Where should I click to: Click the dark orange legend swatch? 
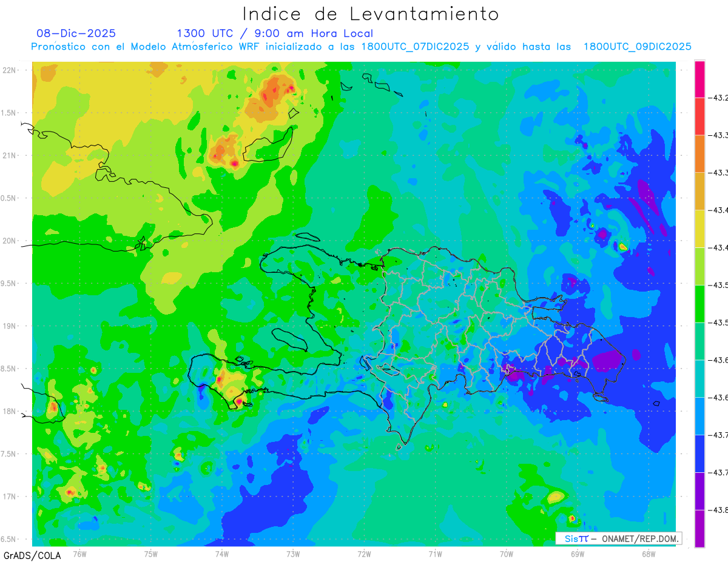(699, 153)
